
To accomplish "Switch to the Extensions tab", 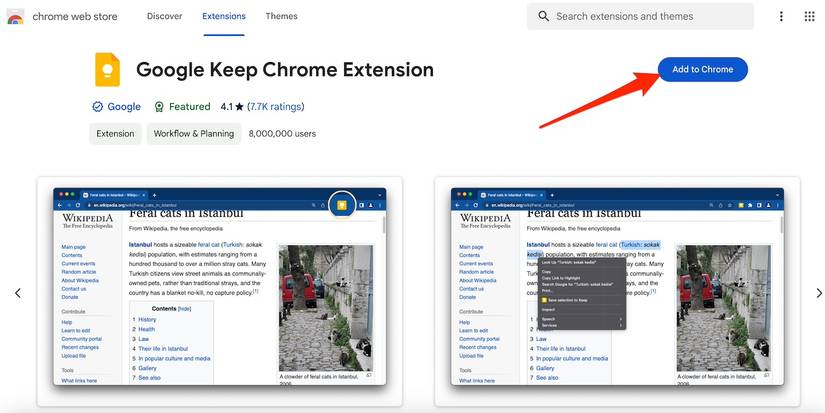I will pyautogui.click(x=223, y=16).
